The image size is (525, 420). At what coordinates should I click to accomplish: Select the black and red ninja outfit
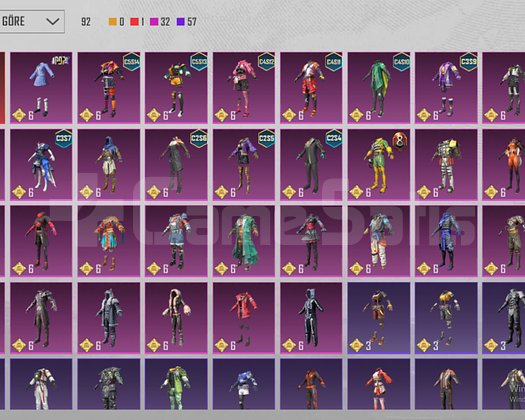[x=41, y=241]
